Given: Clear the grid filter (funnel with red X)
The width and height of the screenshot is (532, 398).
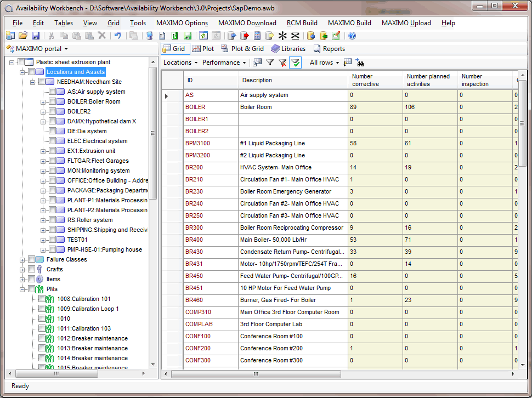Looking at the screenshot, I should tap(284, 62).
